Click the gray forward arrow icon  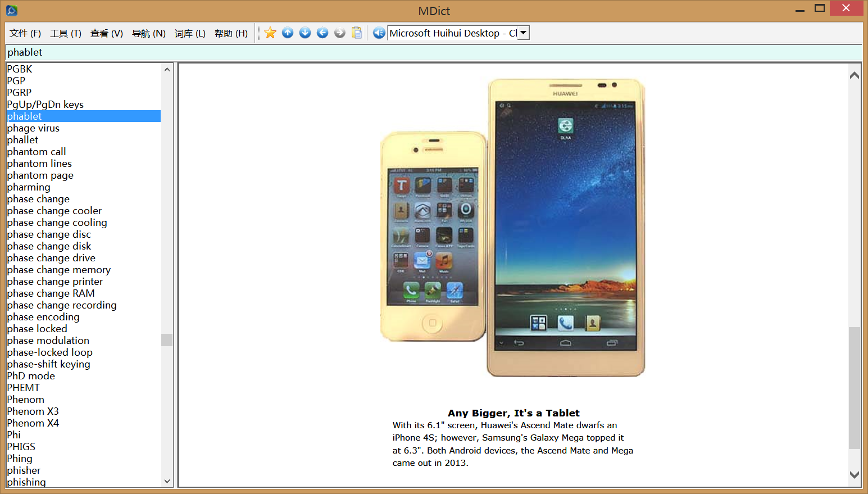click(x=340, y=33)
